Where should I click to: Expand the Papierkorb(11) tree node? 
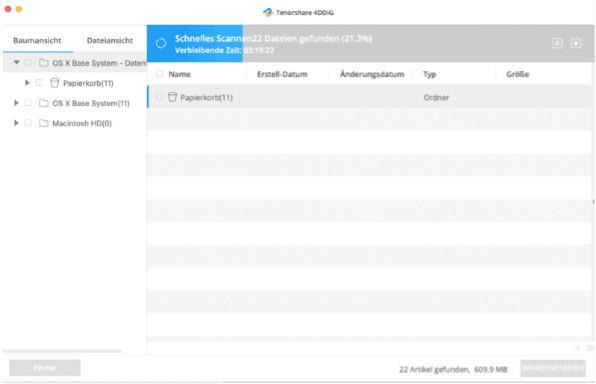click(27, 83)
